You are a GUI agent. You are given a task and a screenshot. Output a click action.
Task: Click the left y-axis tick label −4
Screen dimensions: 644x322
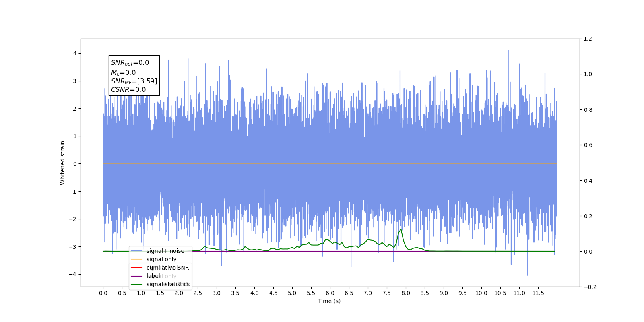click(72, 274)
